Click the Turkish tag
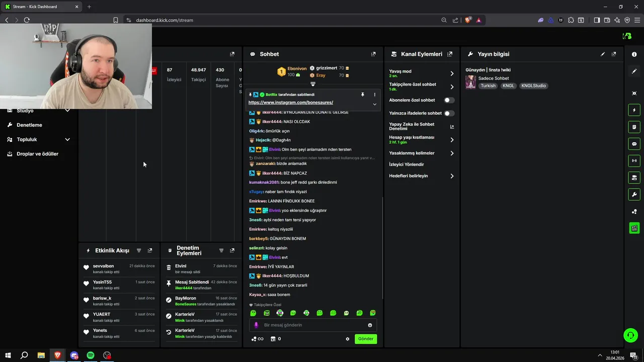The width and height of the screenshot is (644, 362). (488, 85)
